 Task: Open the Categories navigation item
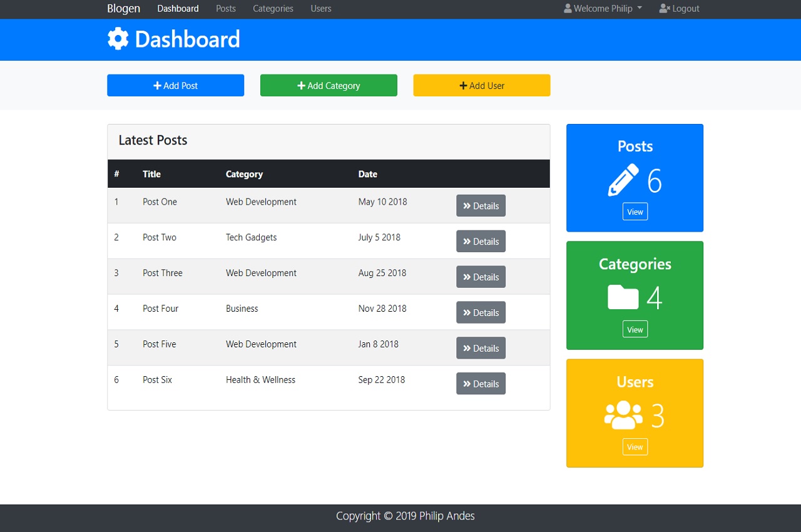(x=273, y=9)
